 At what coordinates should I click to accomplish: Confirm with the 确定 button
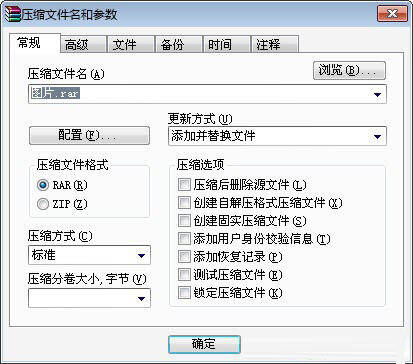coord(204,344)
